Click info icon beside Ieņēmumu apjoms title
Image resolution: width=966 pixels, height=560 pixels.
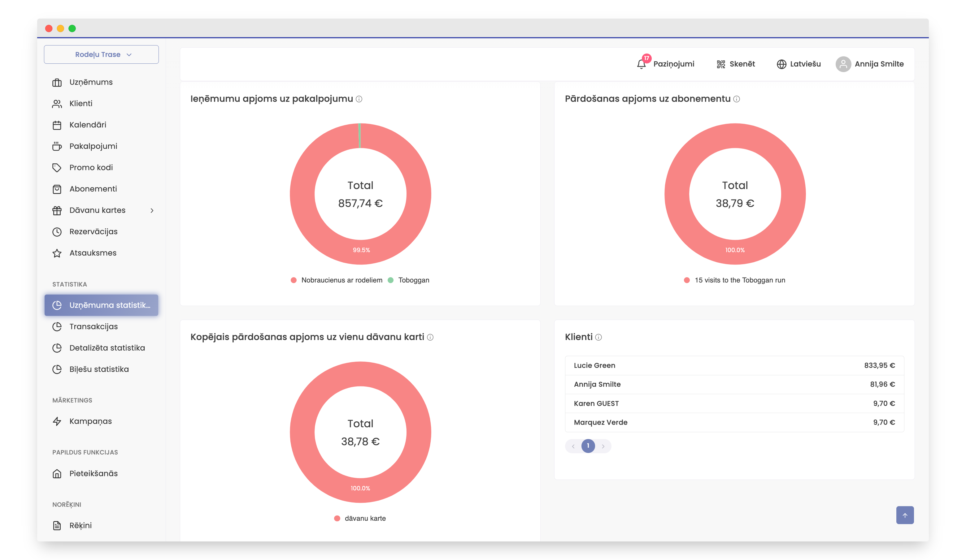(359, 99)
